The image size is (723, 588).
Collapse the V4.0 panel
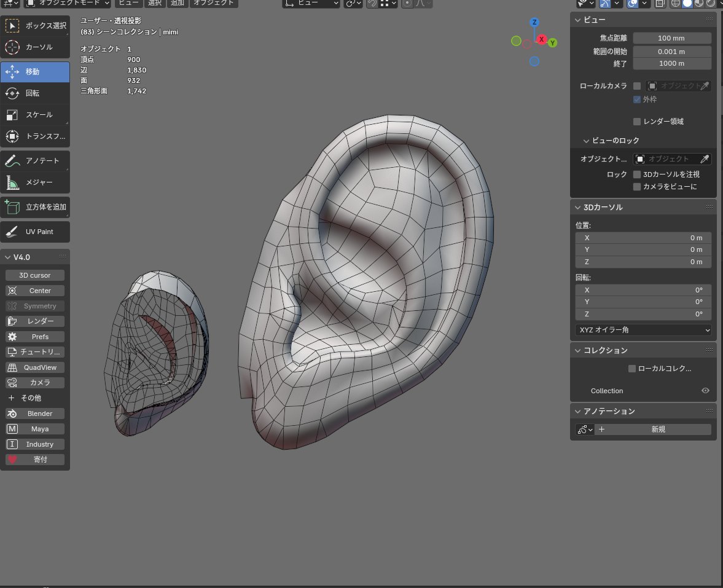coord(8,257)
